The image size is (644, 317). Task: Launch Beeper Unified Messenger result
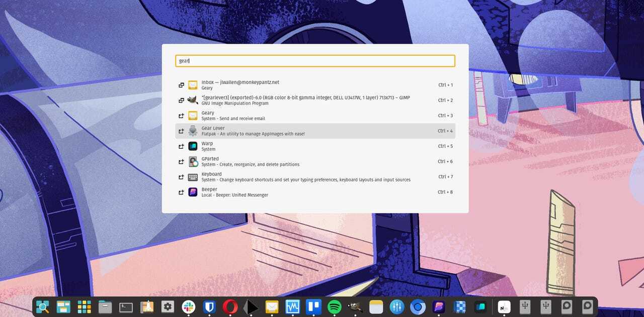315,192
